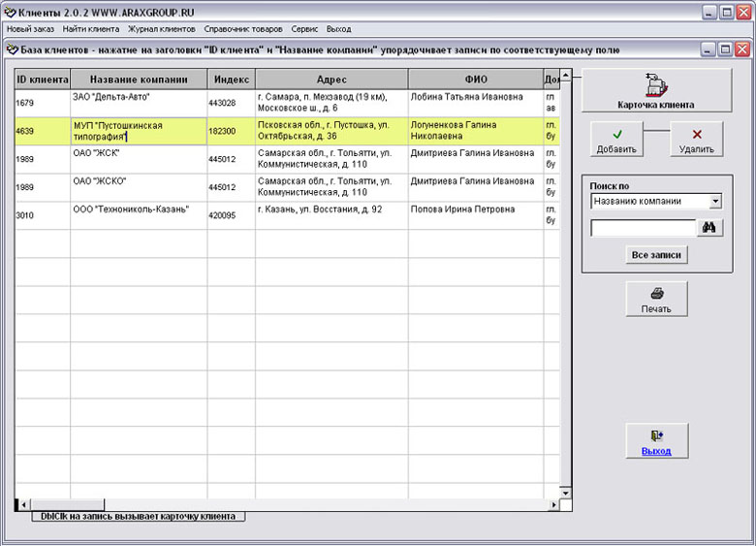
Task: Open the Новый заказ menu
Action: [30, 29]
